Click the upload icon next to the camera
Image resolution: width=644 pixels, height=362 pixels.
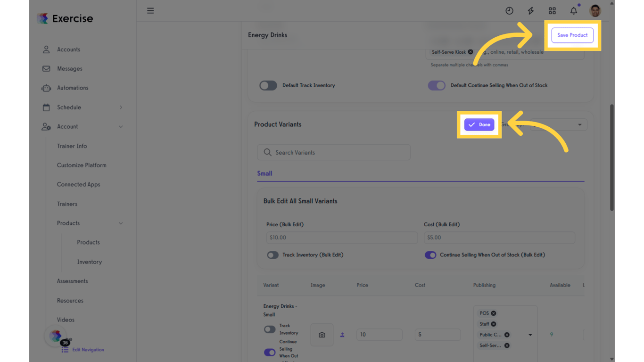[x=342, y=335]
